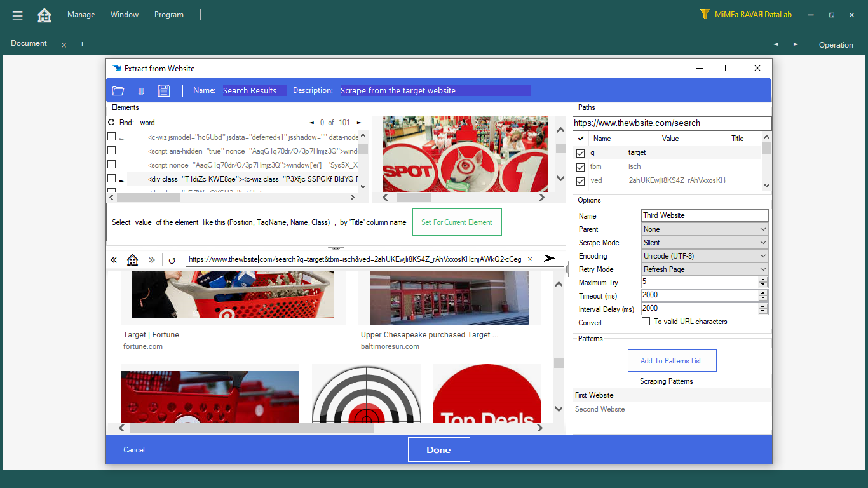Click the home icon in top menu bar
868x488 pixels.
pyautogui.click(x=44, y=15)
